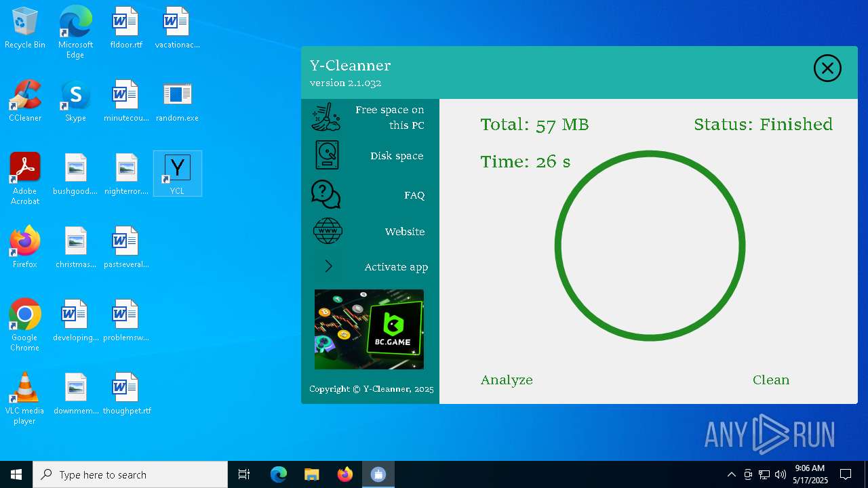Image resolution: width=868 pixels, height=488 pixels.
Task: Select the pastseveral... document
Action: click(126, 248)
